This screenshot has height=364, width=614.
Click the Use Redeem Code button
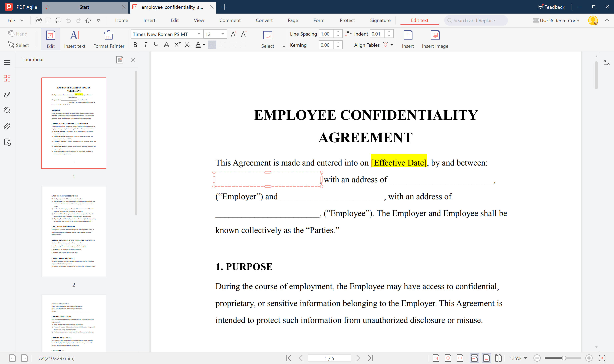click(x=556, y=20)
